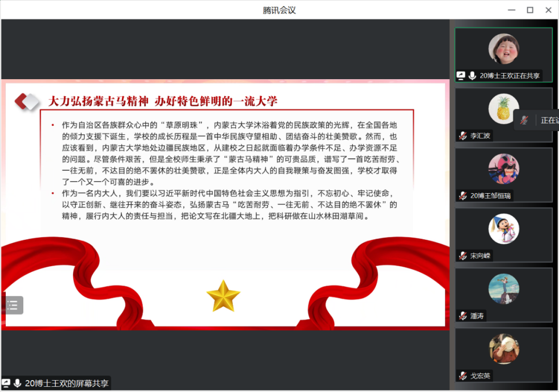This screenshot has width=559, height=392.
Task: Click screen share icon in 王欢's tile
Action: 461,76
